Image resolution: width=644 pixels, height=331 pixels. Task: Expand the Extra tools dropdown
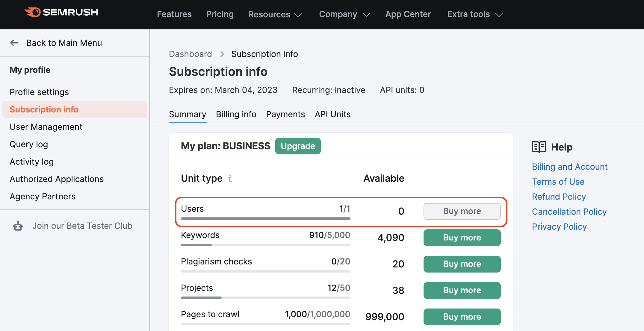pos(475,14)
